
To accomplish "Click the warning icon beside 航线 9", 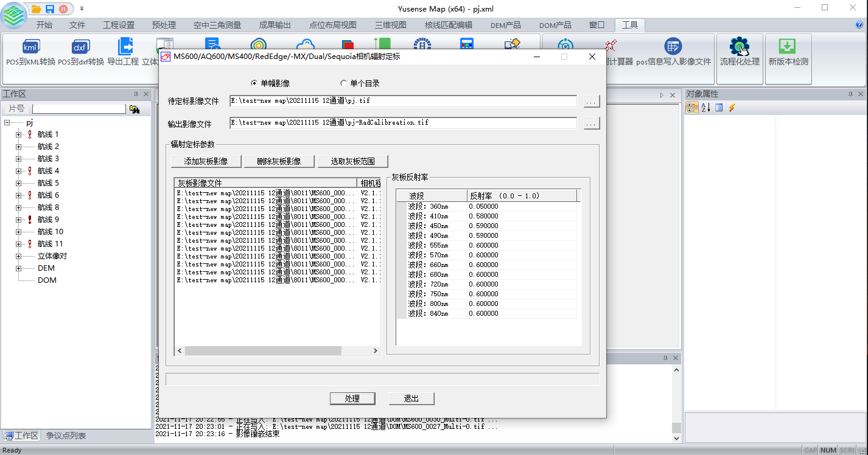I will coord(30,220).
